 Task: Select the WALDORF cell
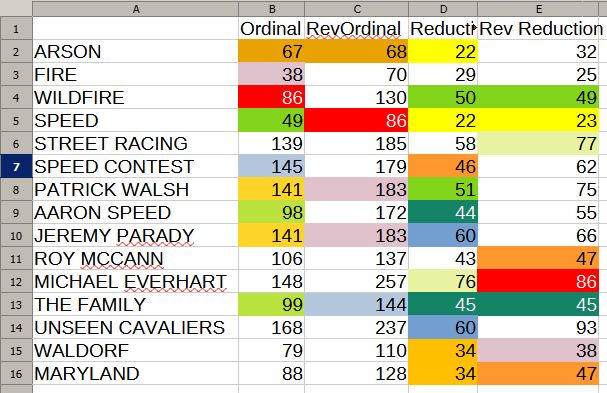pyautogui.click(x=135, y=351)
